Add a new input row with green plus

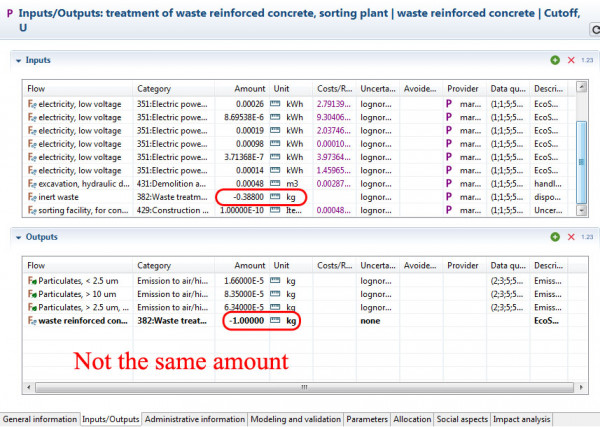point(555,60)
